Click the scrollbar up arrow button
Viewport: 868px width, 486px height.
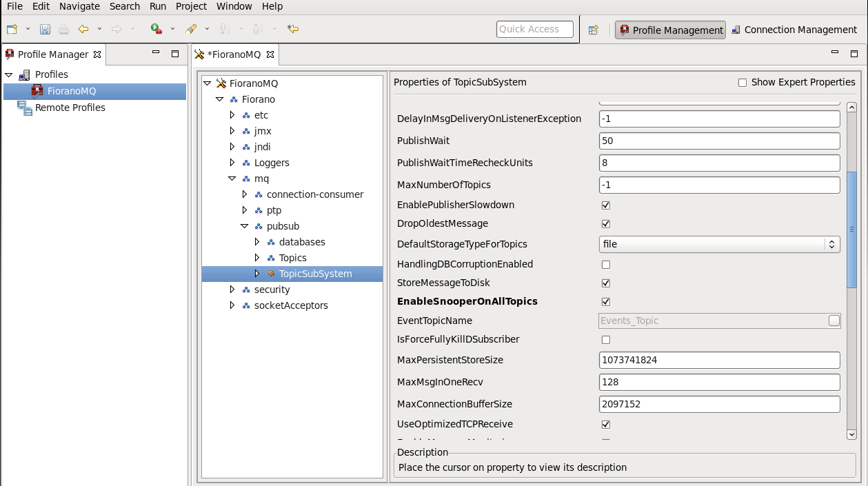(x=851, y=108)
